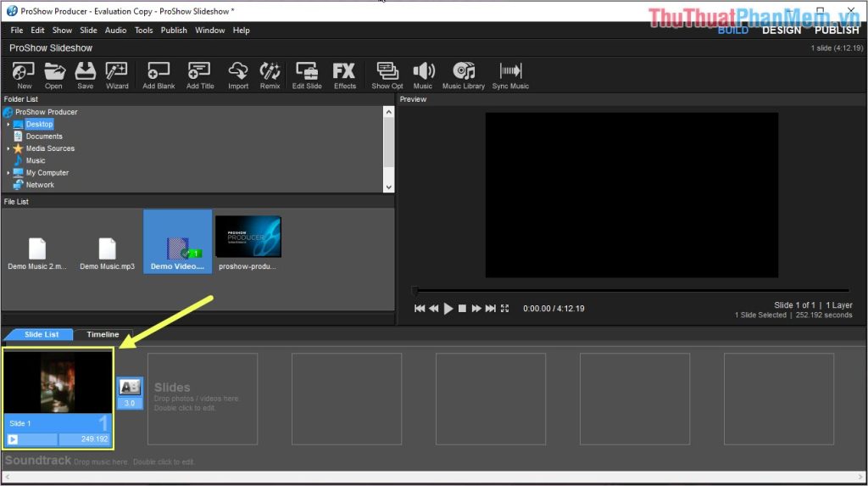Switch to the Timeline tab
Screen dimensions: 868x486
[103, 335]
